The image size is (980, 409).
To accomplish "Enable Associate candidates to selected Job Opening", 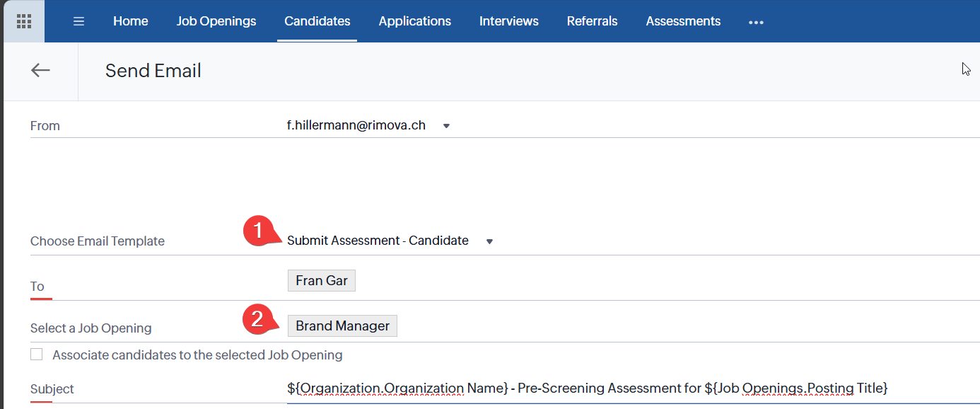I will (37, 355).
